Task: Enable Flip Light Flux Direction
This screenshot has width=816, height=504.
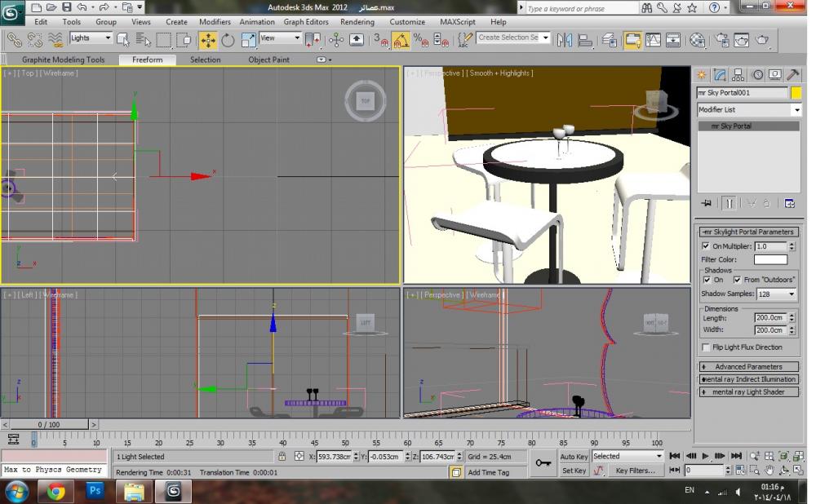Action: (706, 347)
